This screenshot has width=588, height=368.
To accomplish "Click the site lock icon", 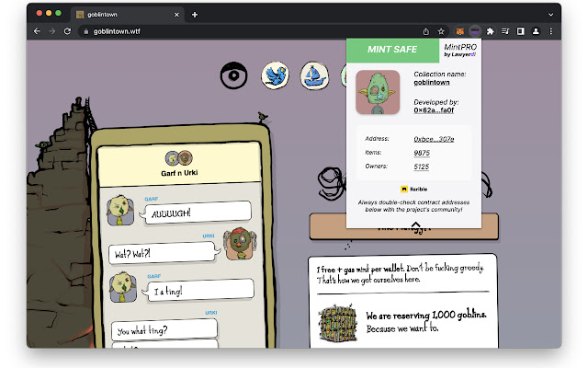I will [x=86, y=31].
